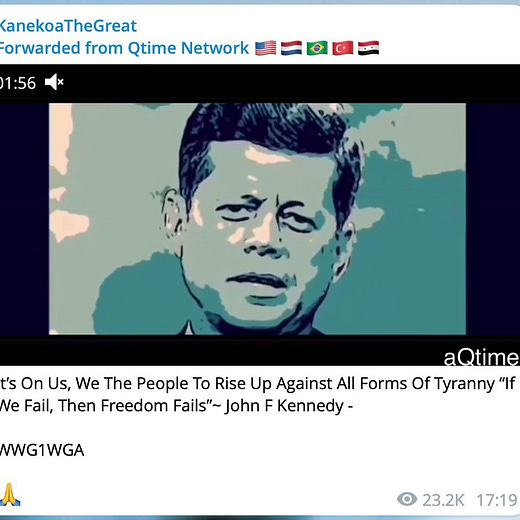520x520 pixels.
Task: Open the KanekoaTheGreat channel name
Action: point(68,26)
